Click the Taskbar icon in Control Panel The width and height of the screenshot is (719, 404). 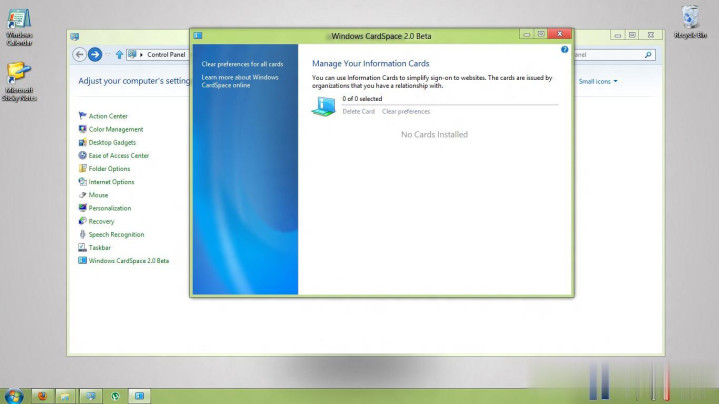click(x=83, y=247)
